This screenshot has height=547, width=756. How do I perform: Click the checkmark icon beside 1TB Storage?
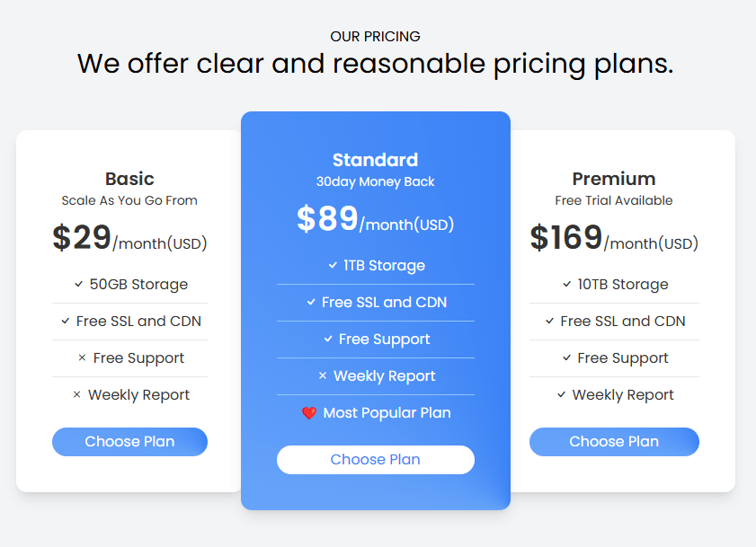point(333,265)
